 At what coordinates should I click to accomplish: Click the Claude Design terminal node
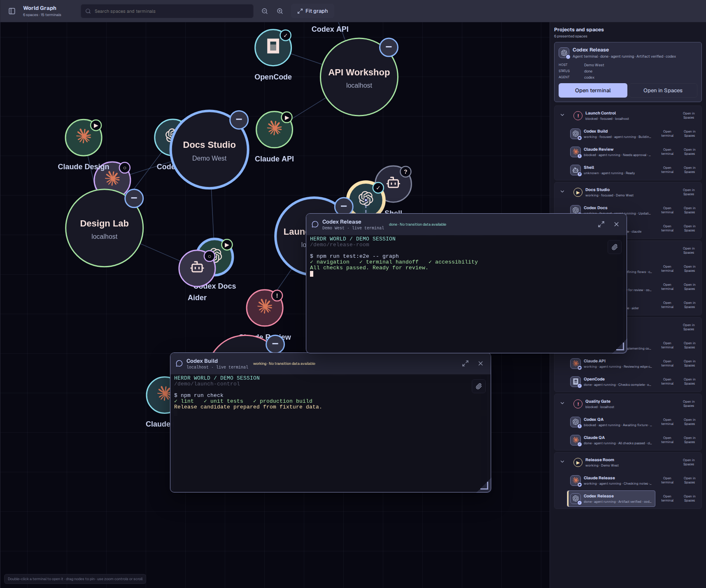(84, 138)
